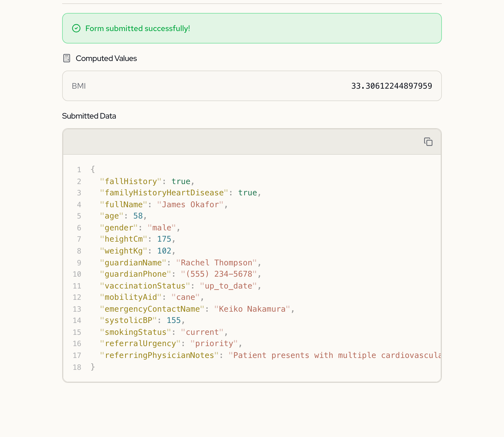Click the computed BMI value 33.30612244897959
Image resolution: width=504 pixels, height=437 pixels.
(391, 86)
